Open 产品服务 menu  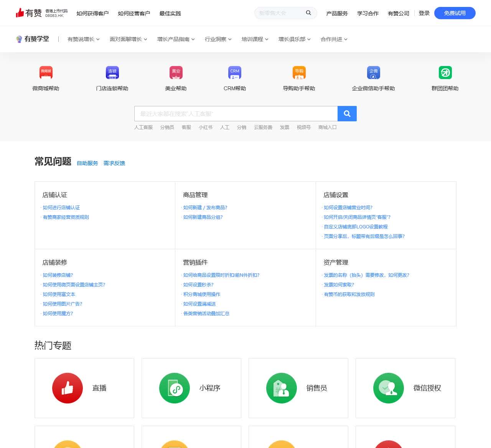pyautogui.click(x=337, y=13)
